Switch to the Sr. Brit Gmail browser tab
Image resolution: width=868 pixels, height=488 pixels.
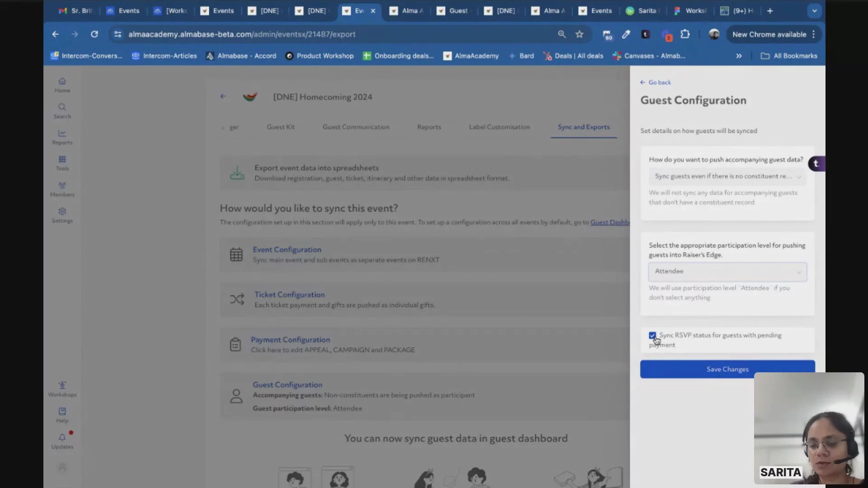click(x=75, y=11)
